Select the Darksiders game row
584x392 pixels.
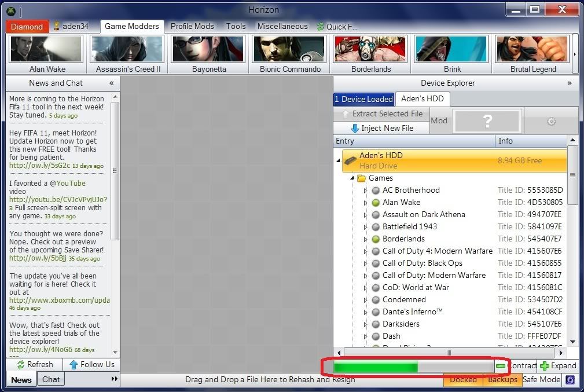[464, 324]
